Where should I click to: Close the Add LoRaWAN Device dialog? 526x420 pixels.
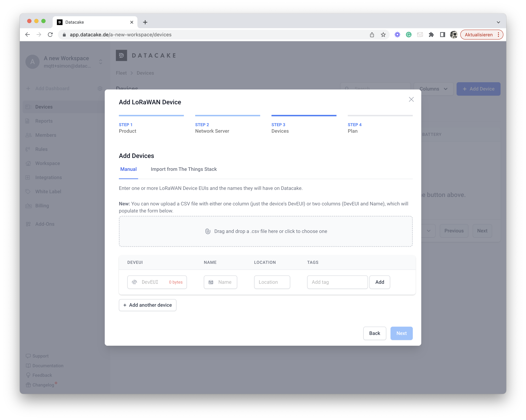coord(411,100)
